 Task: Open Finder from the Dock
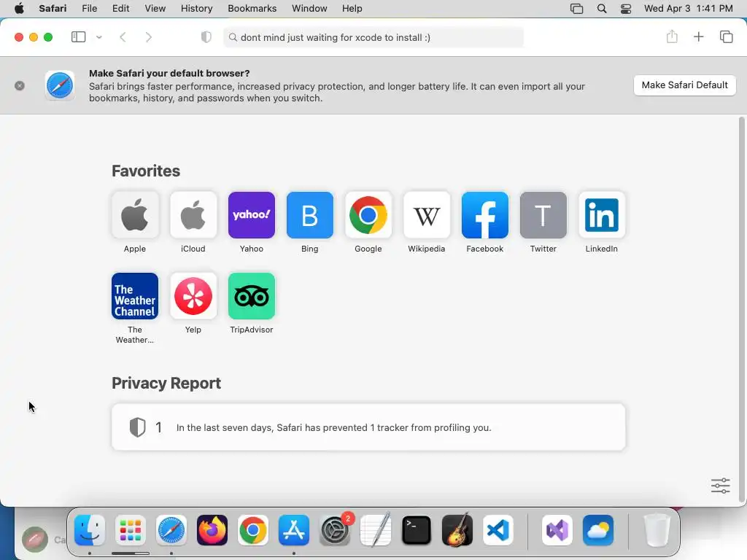pyautogui.click(x=90, y=530)
